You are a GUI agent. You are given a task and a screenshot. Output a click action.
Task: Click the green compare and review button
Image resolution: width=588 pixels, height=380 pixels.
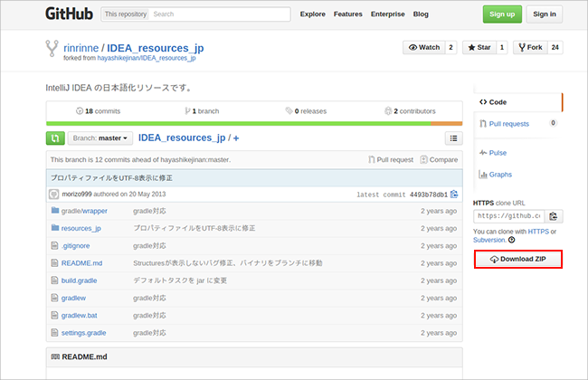pos(55,138)
